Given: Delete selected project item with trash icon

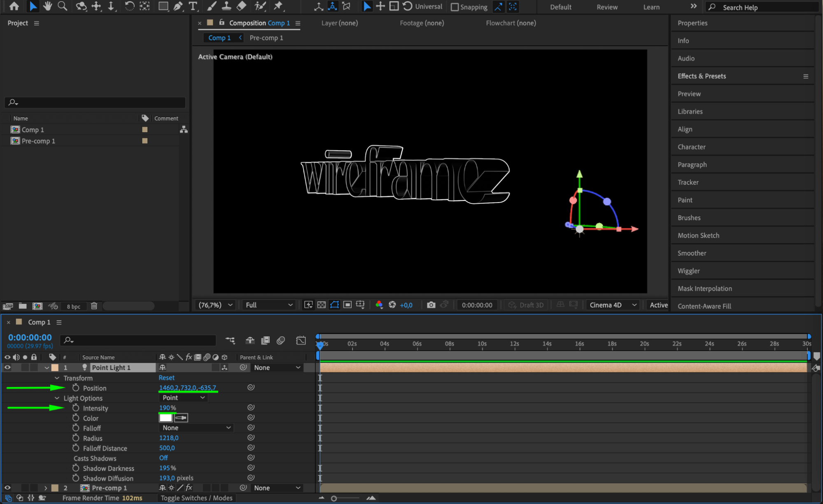Looking at the screenshot, I should (x=94, y=306).
